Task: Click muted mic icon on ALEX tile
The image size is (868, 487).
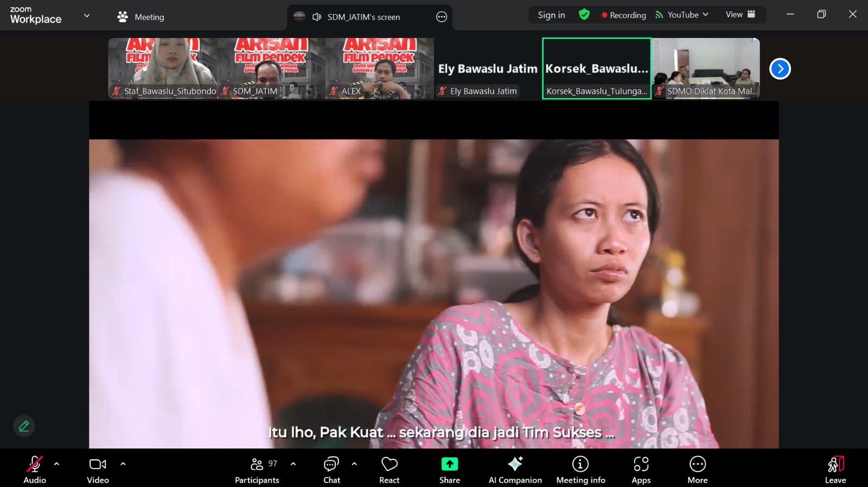Action: point(334,91)
